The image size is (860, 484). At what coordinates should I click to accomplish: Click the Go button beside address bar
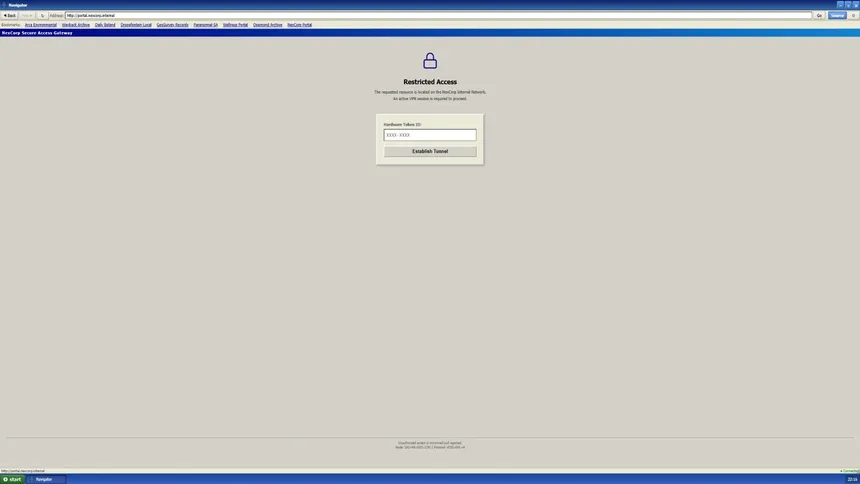[x=819, y=15]
